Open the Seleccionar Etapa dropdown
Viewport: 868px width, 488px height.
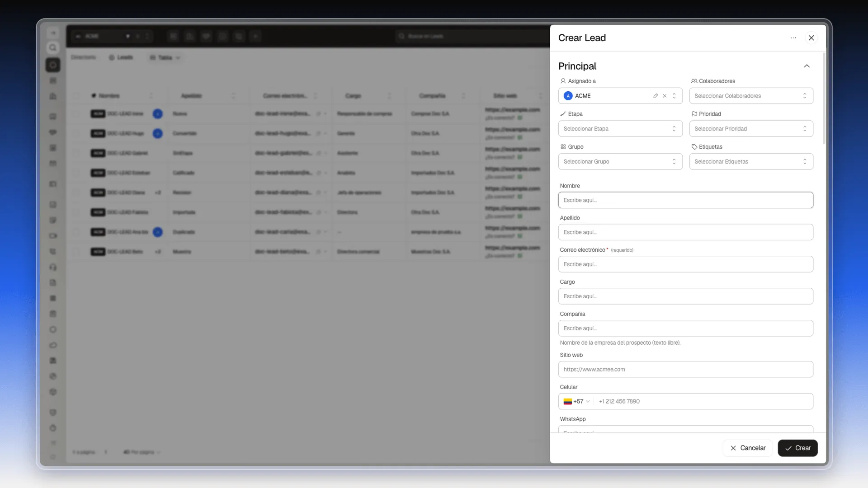coord(620,129)
